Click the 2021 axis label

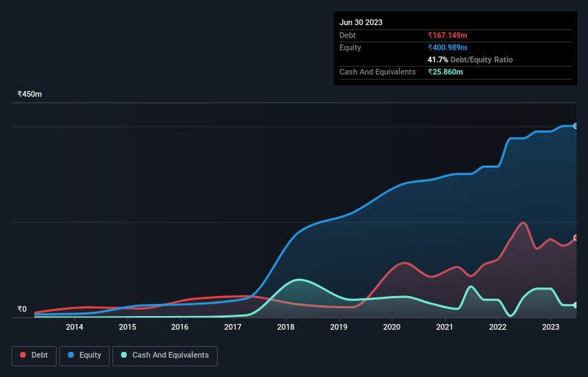(x=445, y=327)
